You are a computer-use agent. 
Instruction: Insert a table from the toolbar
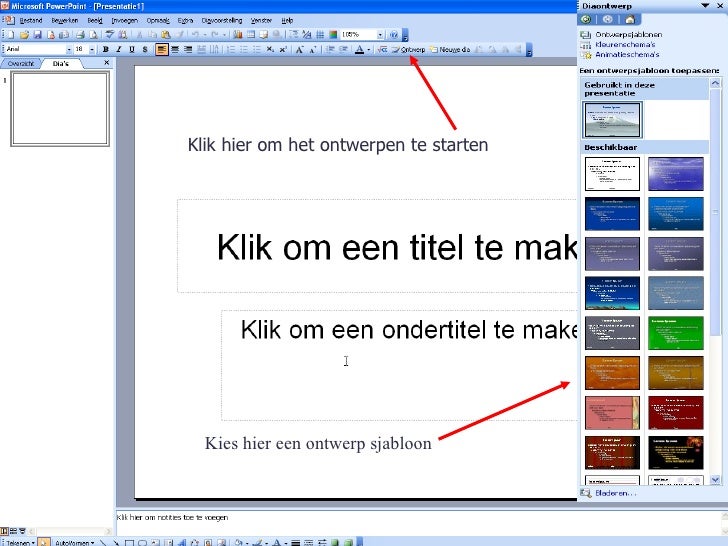click(251, 35)
